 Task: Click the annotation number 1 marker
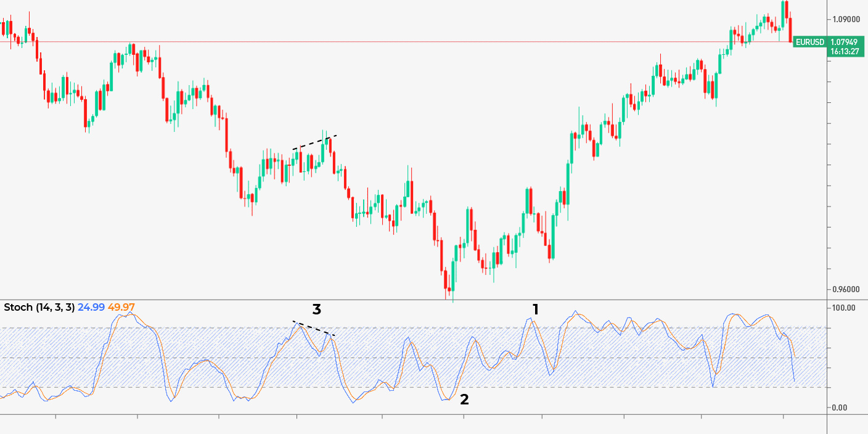coord(535,308)
